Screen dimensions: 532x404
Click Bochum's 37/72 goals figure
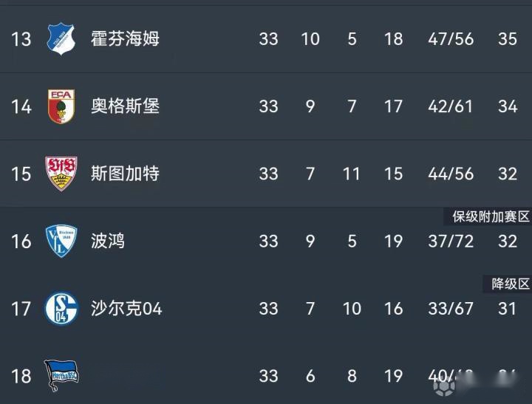[x=450, y=241]
